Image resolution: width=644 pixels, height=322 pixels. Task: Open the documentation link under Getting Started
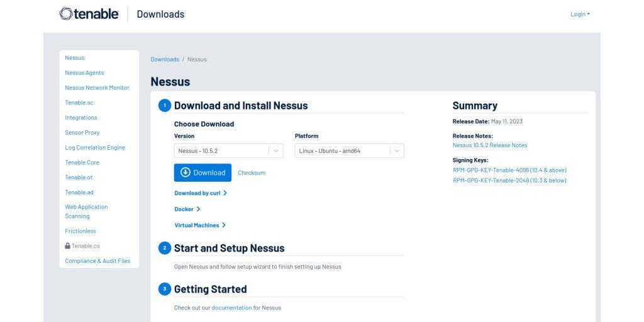point(231,308)
